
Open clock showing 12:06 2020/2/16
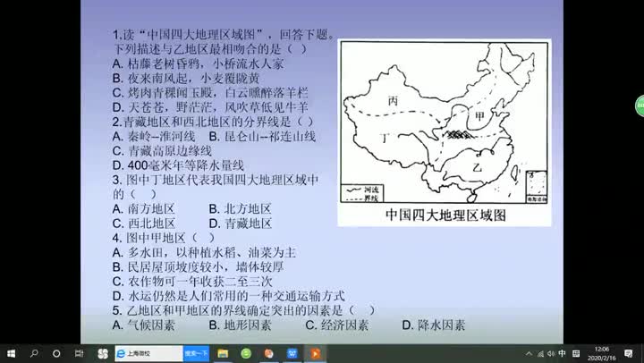(x=602, y=353)
